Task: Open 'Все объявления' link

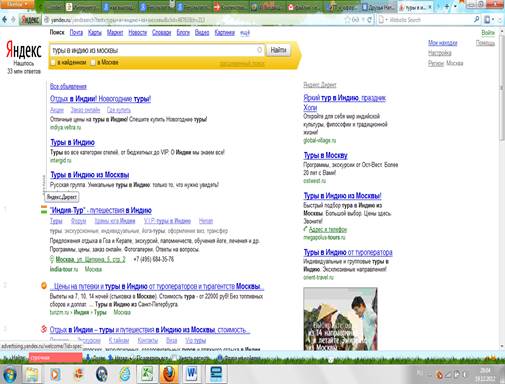Action: [x=68, y=86]
